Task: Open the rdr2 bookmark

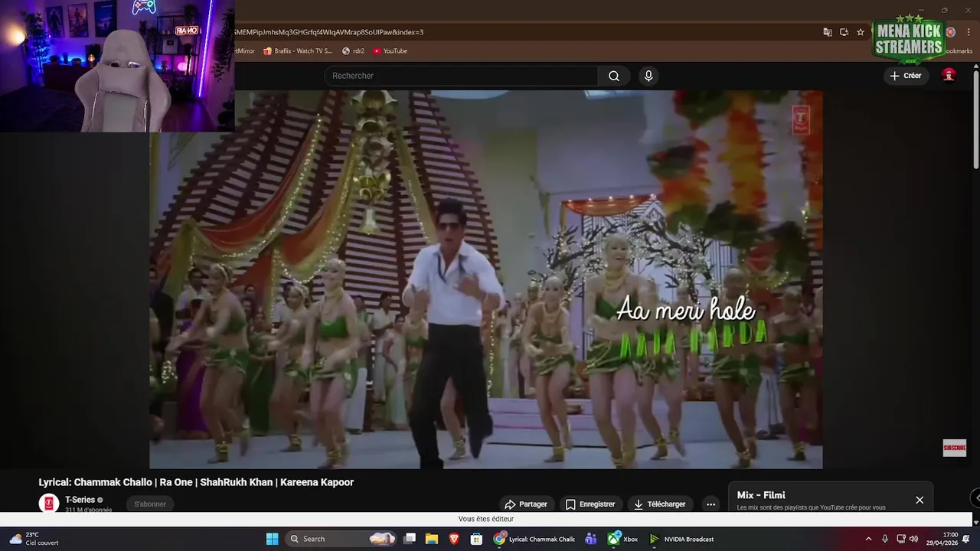Action: coord(353,51)
